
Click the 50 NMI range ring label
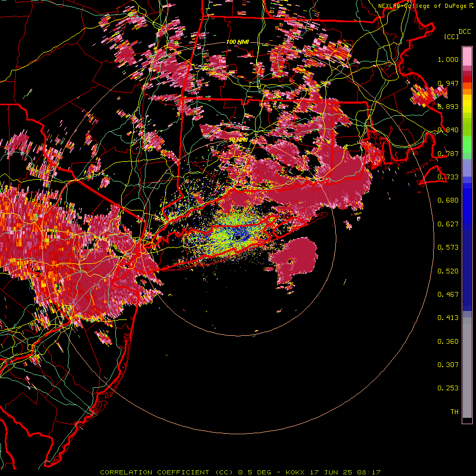tap(237, 140)
